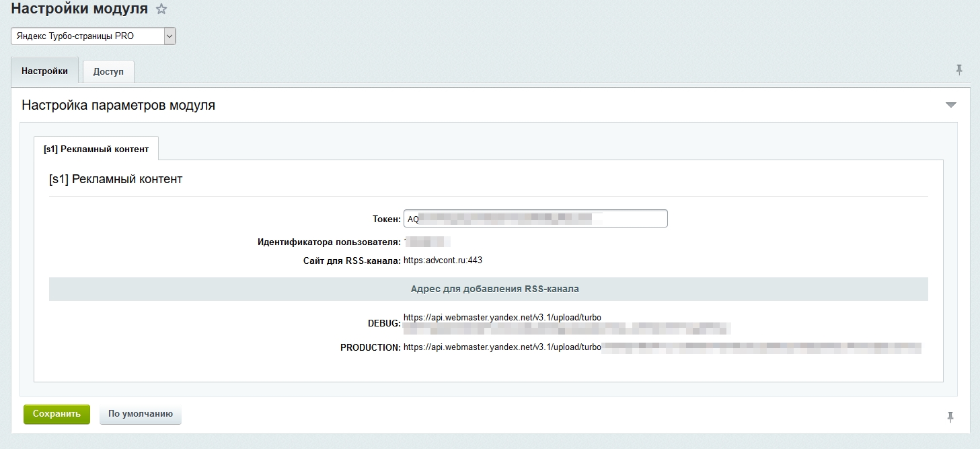Click into the Токен input field
Screen dimensions: 980x449
click(x=535, y=219)
